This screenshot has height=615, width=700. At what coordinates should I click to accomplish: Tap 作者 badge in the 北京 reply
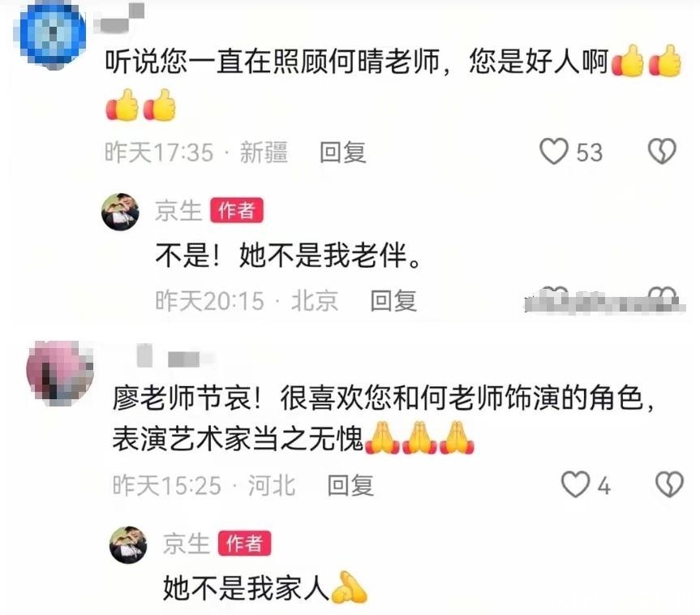237,210
